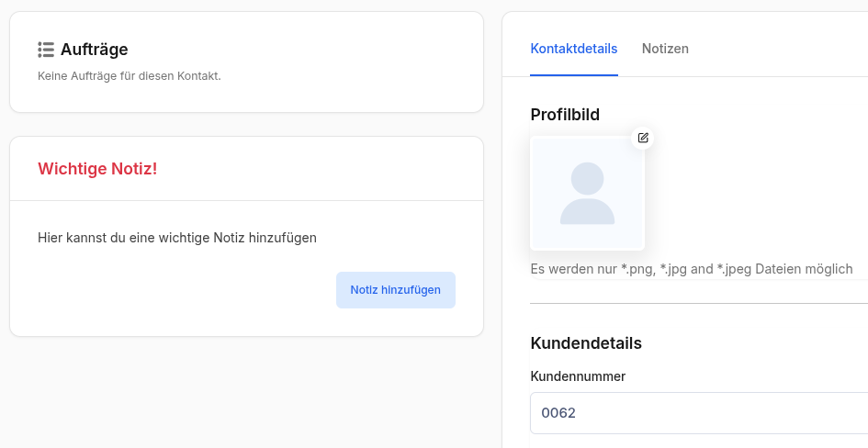Viewport: 868px width, 448px height.
Task: Click the Aufträge heading text
Action: pyautogui.click(x=94, y=50)
